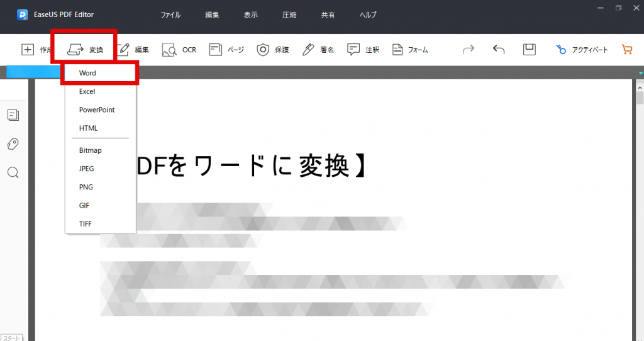This screenshot has width=644, height=341.
Task: Open the 注釈 (Comment) tool
Action: click(363, 50)
